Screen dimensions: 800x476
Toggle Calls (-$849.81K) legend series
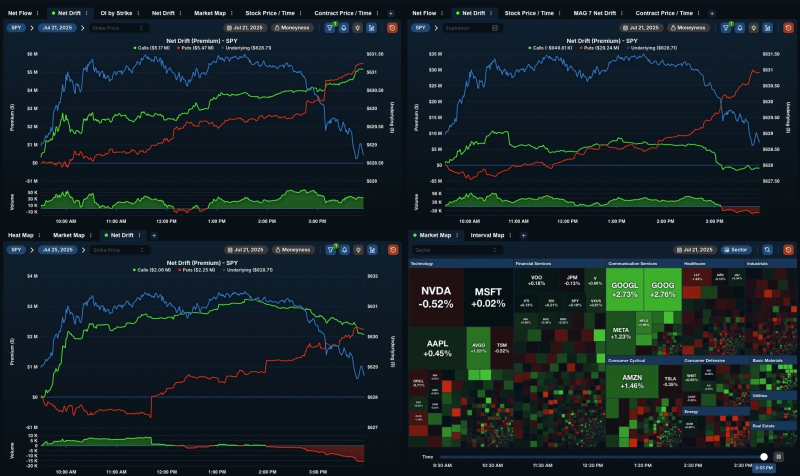pos(551,48)
